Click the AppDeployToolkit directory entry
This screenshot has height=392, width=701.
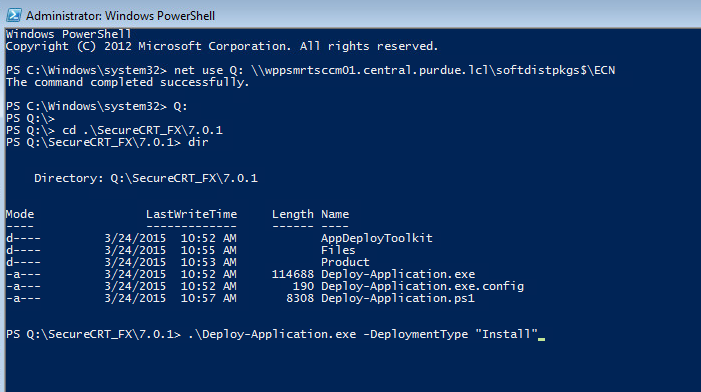click(x=376, y=238)
